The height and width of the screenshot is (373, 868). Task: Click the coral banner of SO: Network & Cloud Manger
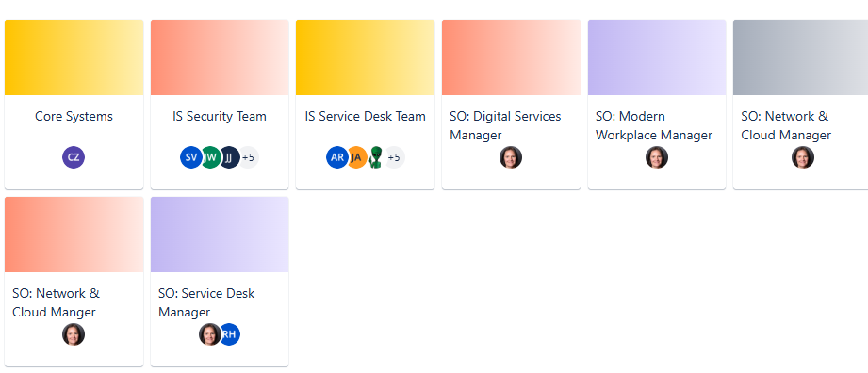[x=74, y=235]
